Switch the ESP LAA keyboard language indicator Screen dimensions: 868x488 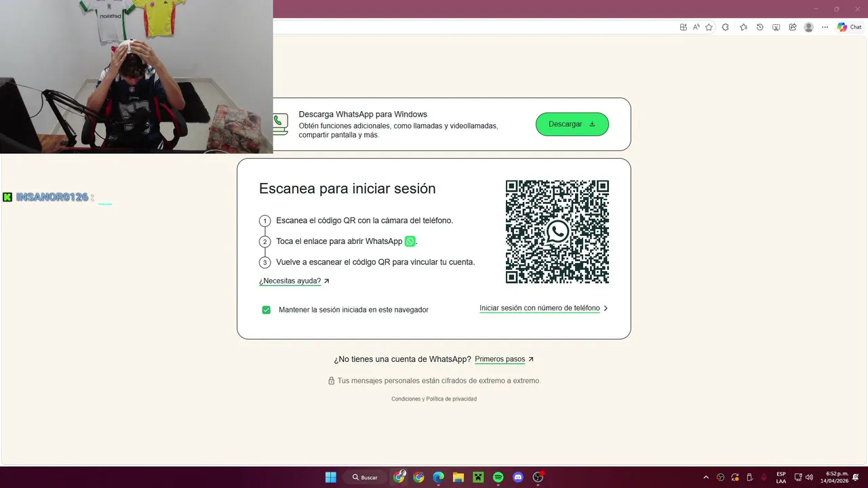[781, 477]
